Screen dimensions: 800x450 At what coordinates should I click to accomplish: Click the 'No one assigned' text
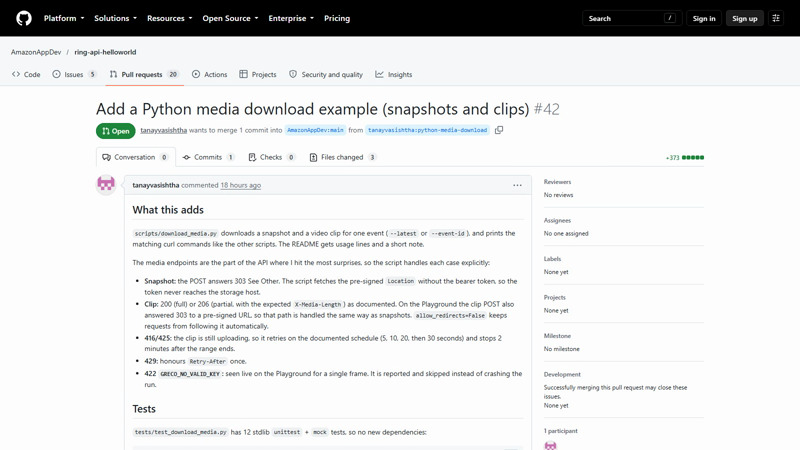click(x=566, y=233)
